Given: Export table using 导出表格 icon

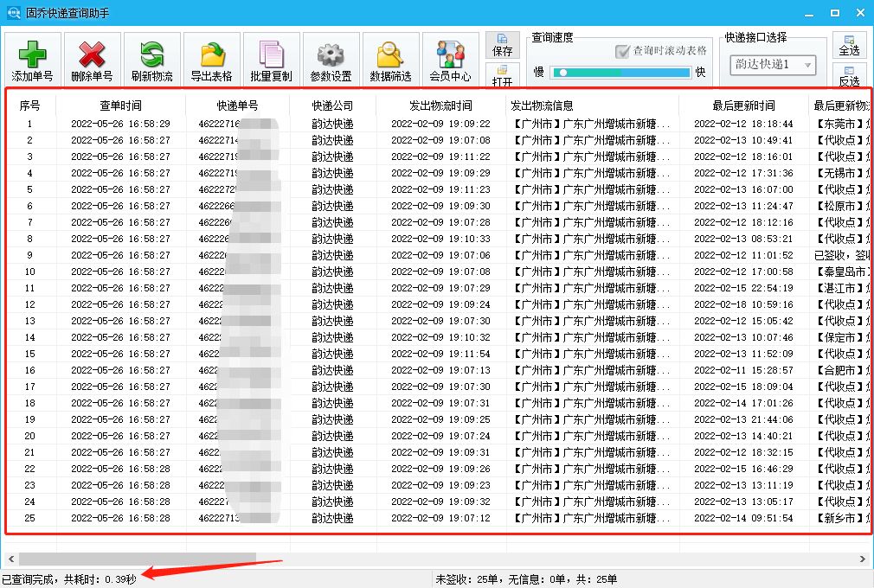Looking at the screenshot, I should [212, 54].
